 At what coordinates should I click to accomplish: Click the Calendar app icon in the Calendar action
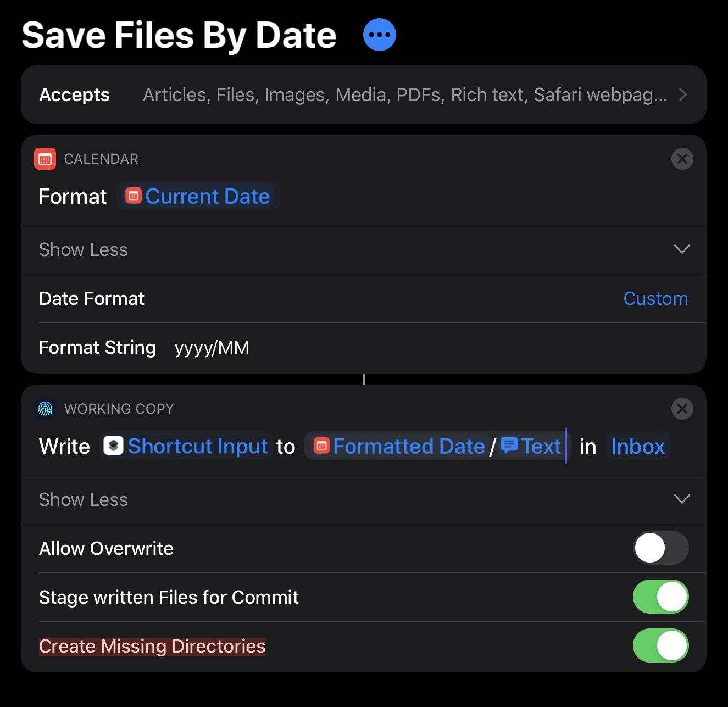click(x=46, y=159)
